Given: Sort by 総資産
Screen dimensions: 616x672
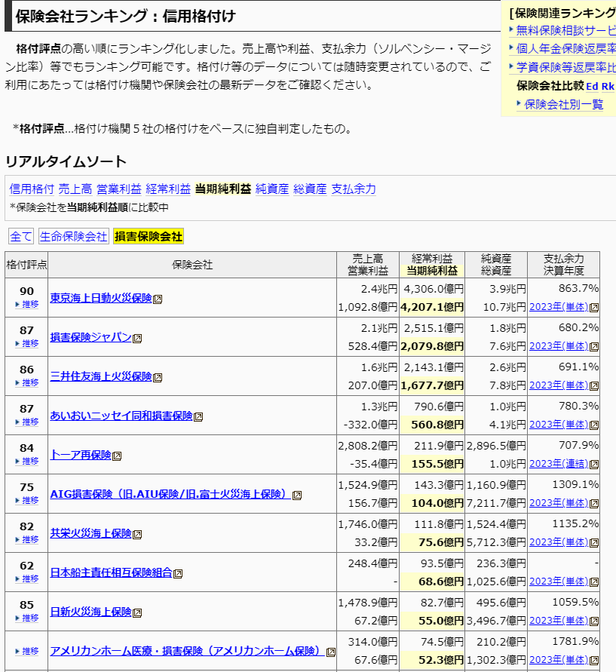Looking at the screenshot, I should coord(310,189).
